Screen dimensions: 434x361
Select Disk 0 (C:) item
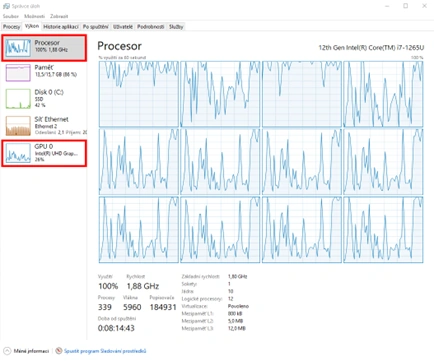click(x=44, y=98)
